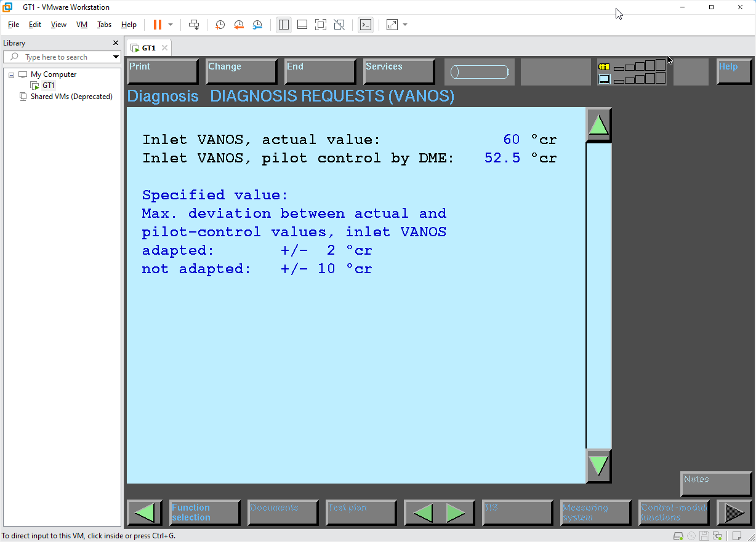Expand the library search dropdown arrow
This screenshot has width=756, height=542.
pos(116,57)
